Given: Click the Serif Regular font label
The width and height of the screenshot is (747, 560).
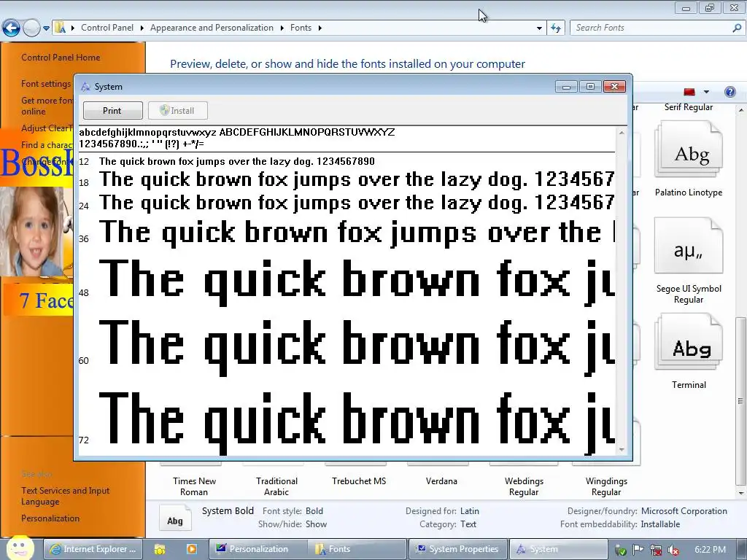Looking at the screenshot, I should point(689,107).
